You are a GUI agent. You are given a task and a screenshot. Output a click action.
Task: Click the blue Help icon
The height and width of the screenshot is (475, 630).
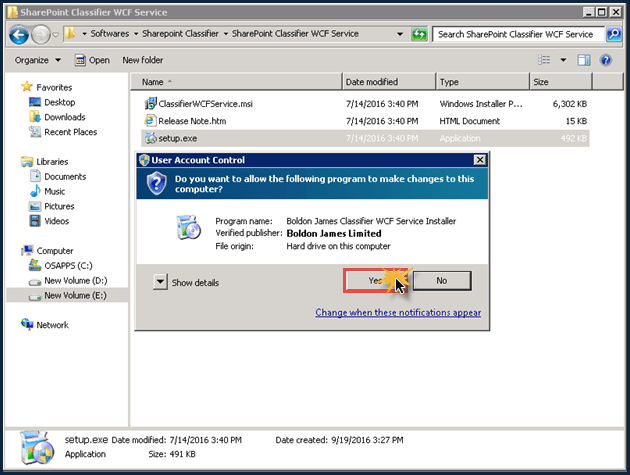pyautogui.click(x=605, y=60)
